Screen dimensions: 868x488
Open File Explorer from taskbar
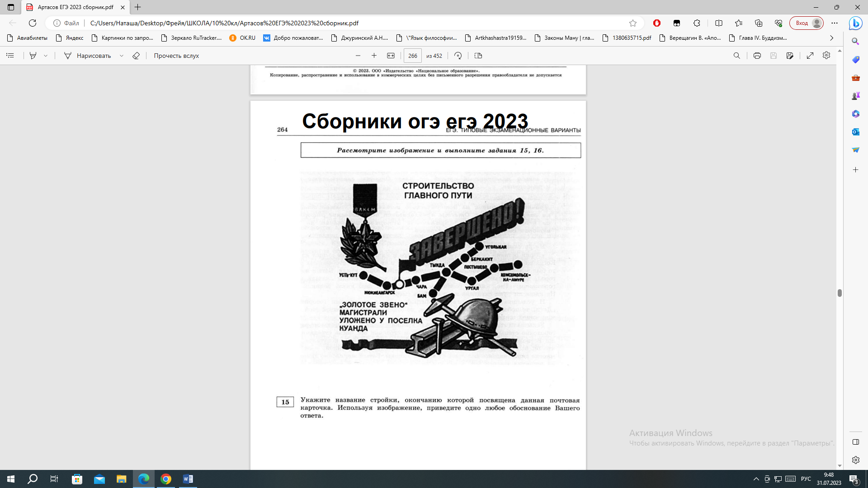click(x=121, y=479)
